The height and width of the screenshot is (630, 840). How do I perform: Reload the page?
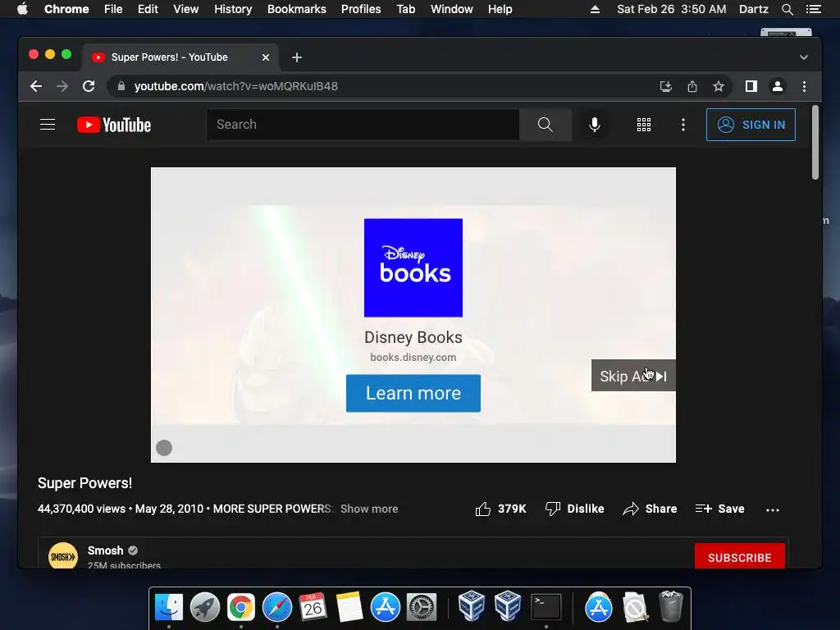point(89,86)
